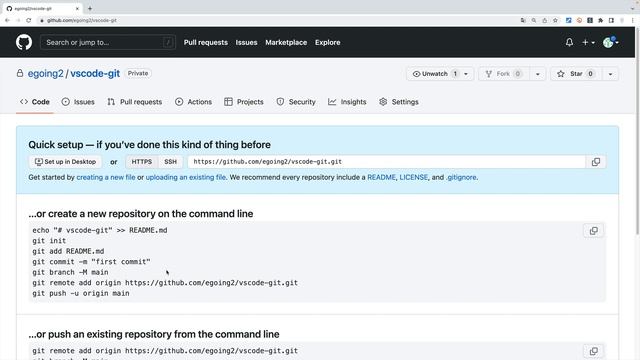This screenshot has height=360, width=640.
Task: Open Issues in top navigation
Action: coord(247,42)
